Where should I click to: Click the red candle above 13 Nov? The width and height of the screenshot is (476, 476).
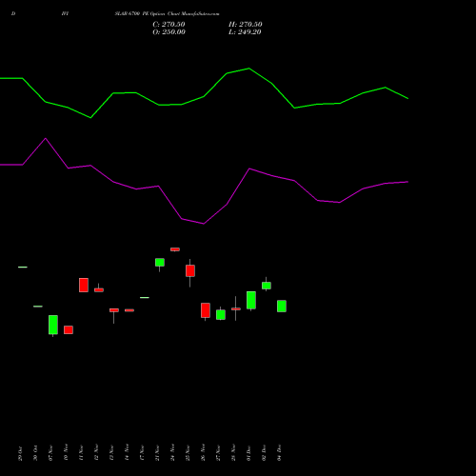pyautogui.click(x=114, y=310)
